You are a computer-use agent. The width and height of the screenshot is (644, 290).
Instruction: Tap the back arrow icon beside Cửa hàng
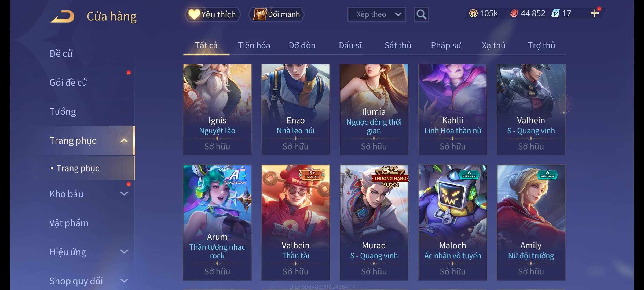coord(63,16)
